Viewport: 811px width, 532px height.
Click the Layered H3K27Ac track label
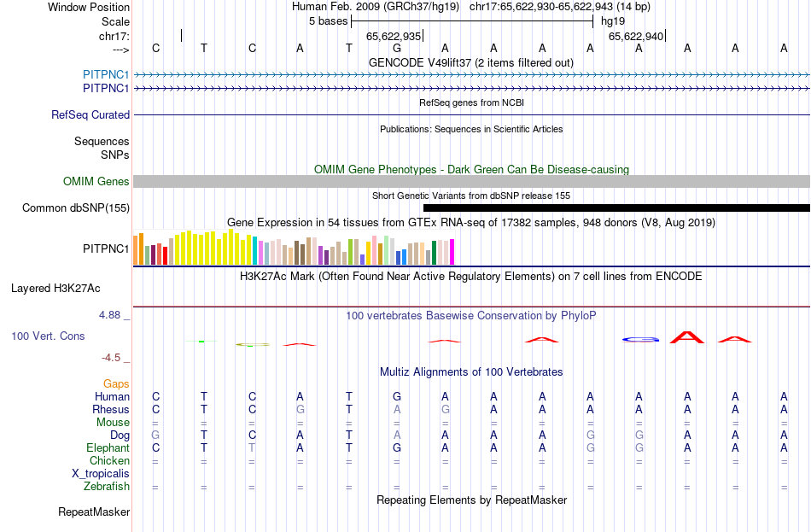coord(55,289)
